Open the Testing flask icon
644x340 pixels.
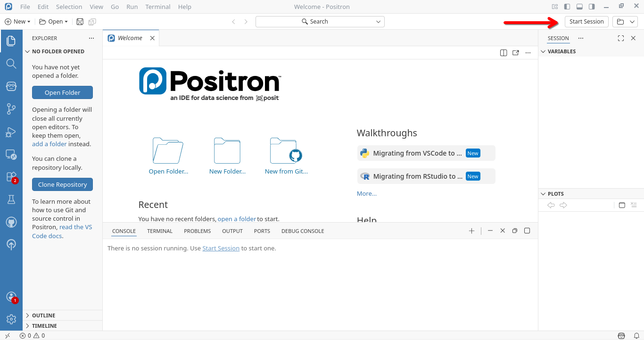[x=11, y=199]
